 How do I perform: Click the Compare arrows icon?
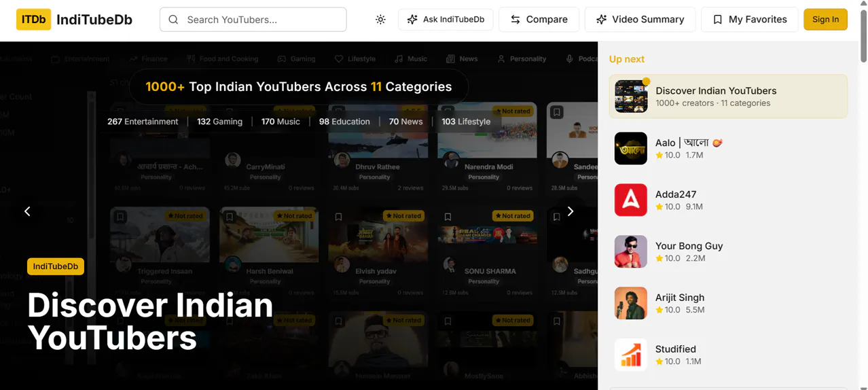pos(516,20)
